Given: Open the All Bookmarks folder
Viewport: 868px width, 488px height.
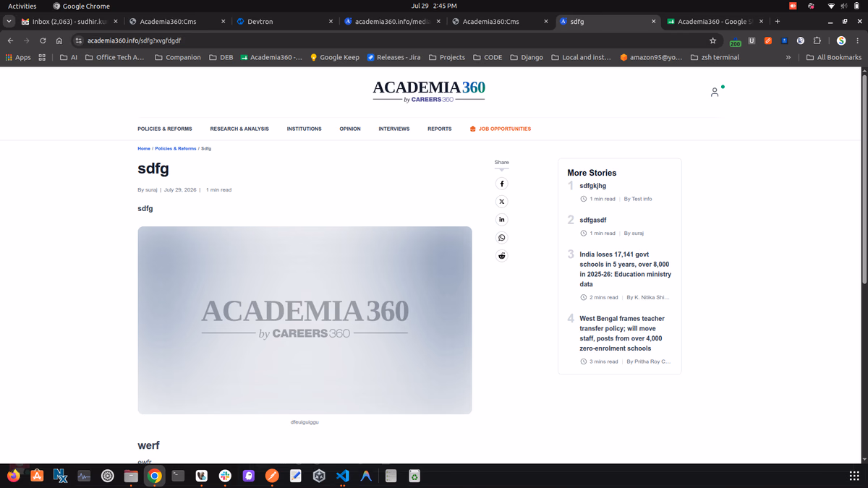Looking at the screenshot, I should pos(833,57).
